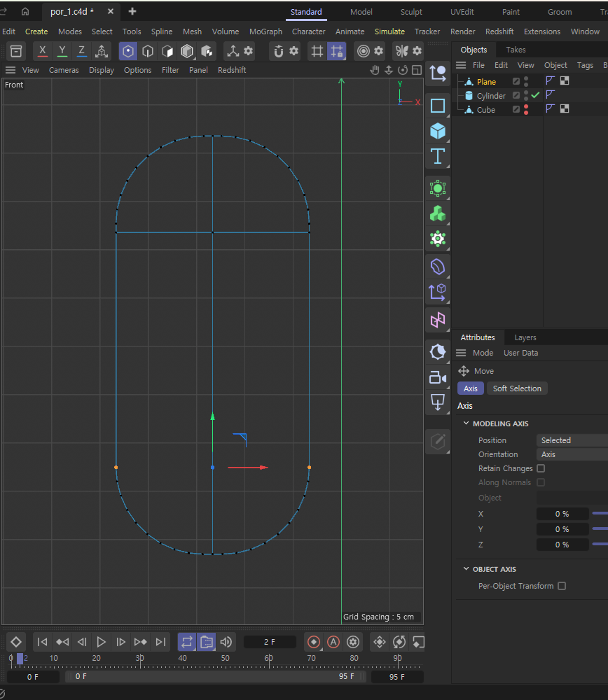Open the Spline menu
608x700 pixels.
pos(162,31)
